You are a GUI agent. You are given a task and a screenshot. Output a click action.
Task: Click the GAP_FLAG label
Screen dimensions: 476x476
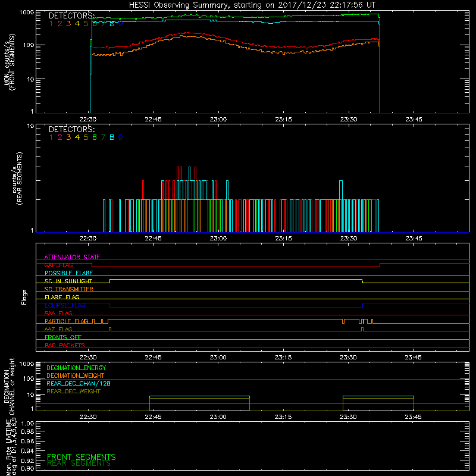point(58,265)
